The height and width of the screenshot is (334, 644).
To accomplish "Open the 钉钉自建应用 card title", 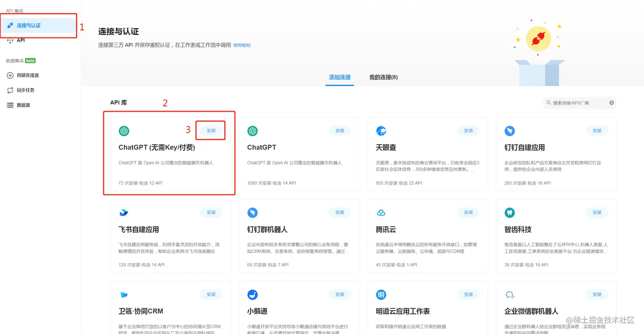I will tap(524, 148).
